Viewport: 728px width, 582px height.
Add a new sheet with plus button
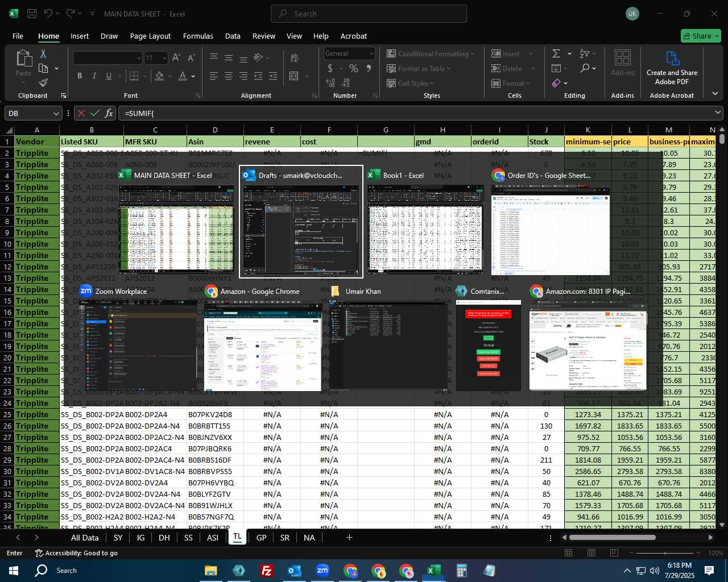point(349,538)
